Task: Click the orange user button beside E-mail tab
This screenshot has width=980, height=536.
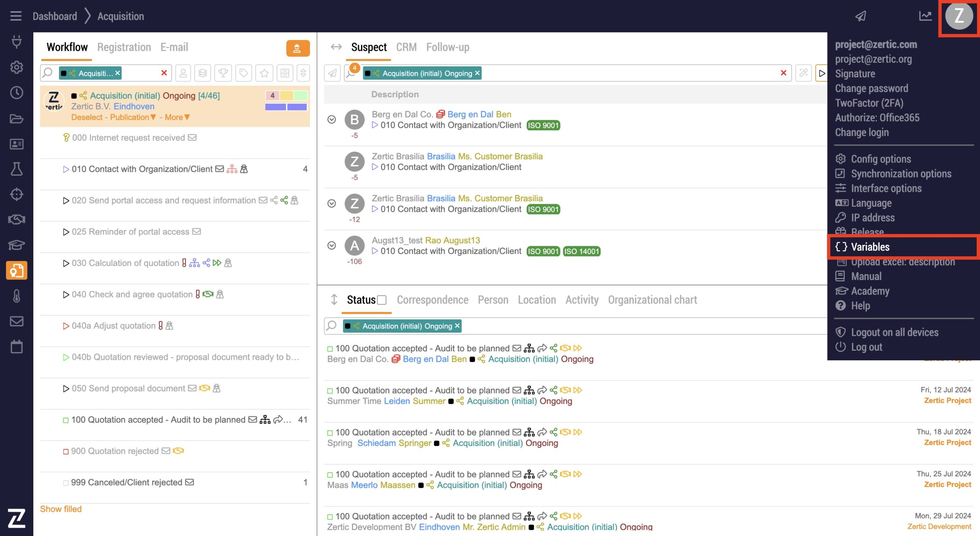Action: [x=297, y=48]
